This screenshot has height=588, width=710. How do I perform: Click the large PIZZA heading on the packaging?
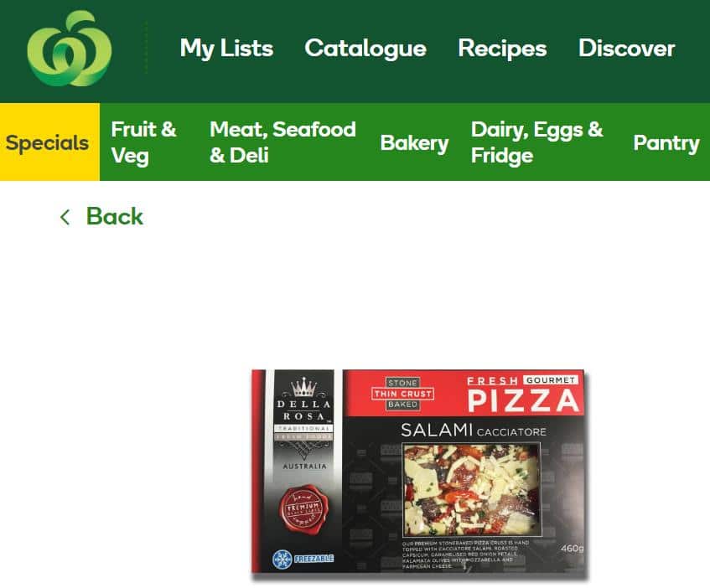(523, 400)
